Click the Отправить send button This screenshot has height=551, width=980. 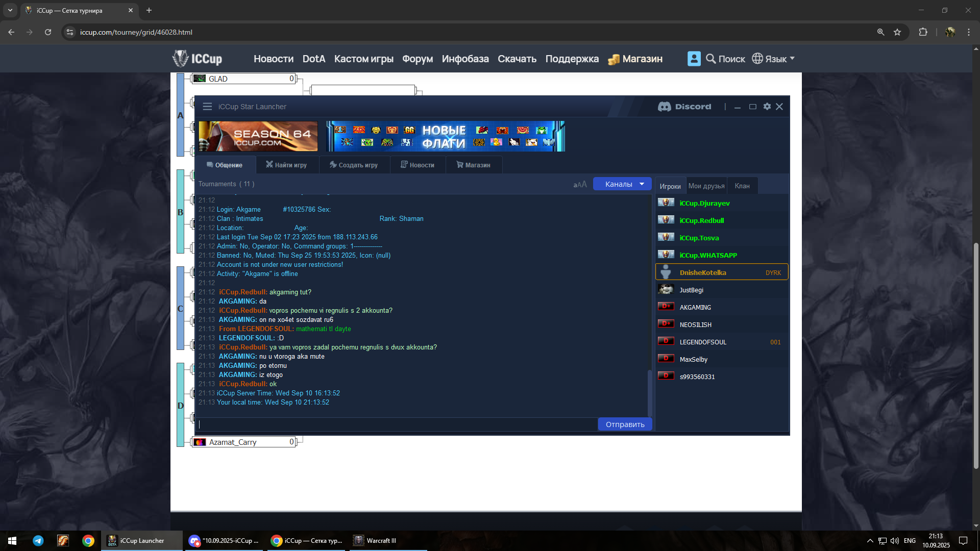click(625, 424)
